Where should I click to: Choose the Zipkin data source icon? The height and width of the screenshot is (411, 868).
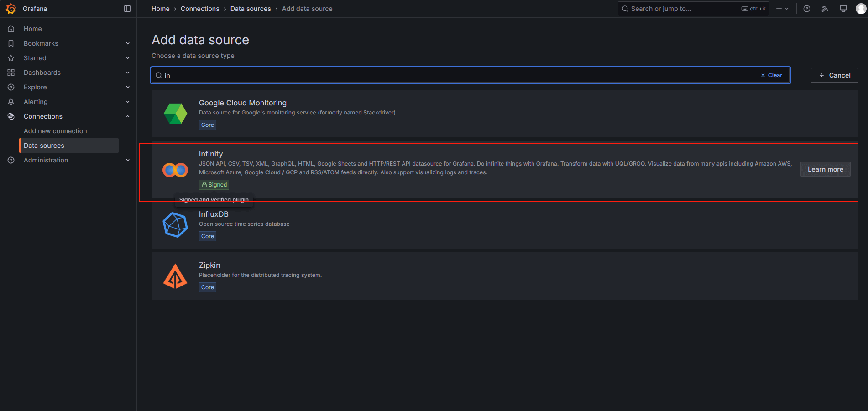175,276
